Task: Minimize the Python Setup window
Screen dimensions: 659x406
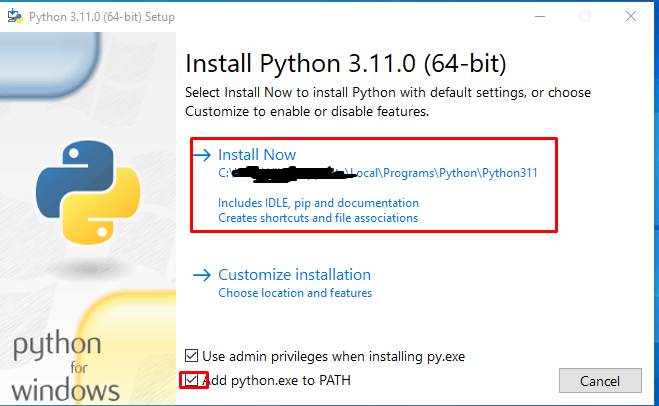Action: point(541,17)
